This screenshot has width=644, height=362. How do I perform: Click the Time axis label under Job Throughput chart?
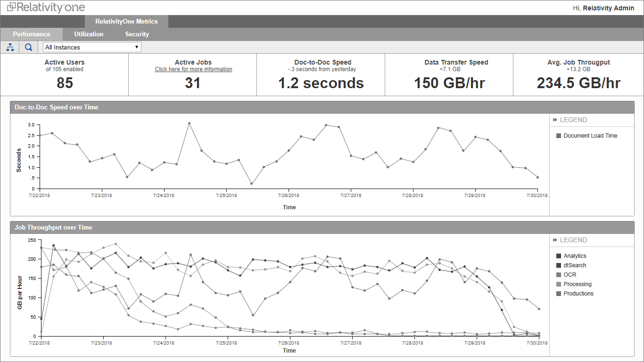289,351
